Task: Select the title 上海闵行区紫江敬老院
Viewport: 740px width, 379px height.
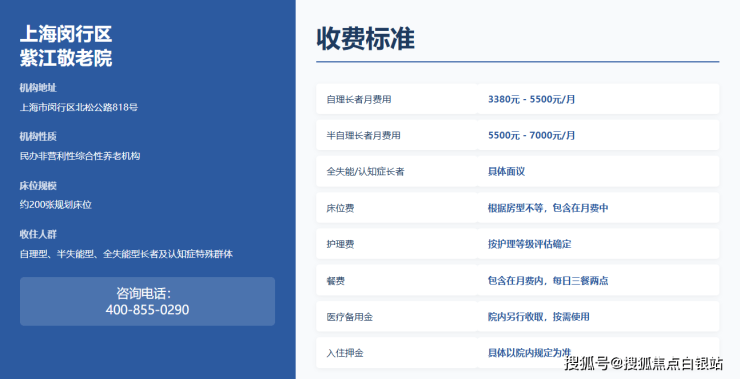Action: coord(66,46)
